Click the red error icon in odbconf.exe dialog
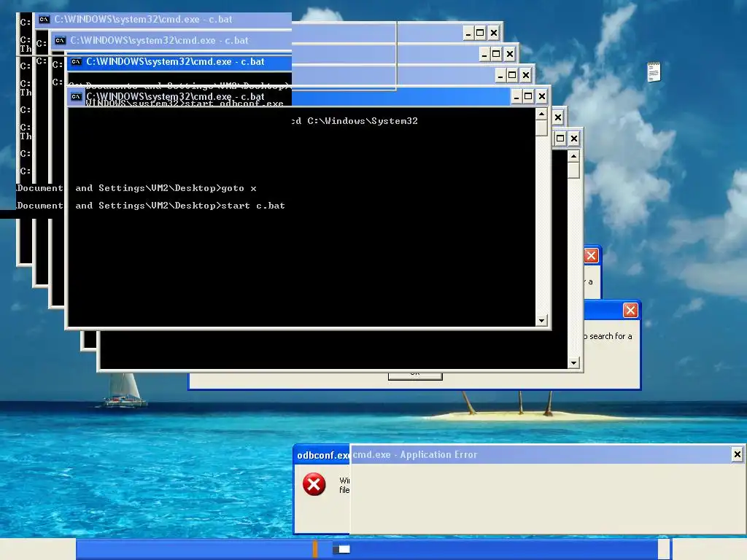Screen dimensions: 747x560 pos(314,484)
